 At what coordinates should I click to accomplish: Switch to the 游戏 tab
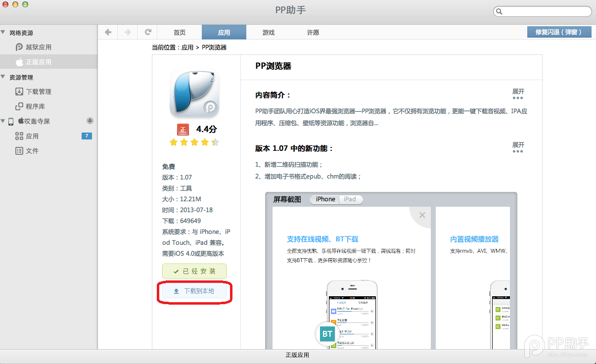[269, 32]
